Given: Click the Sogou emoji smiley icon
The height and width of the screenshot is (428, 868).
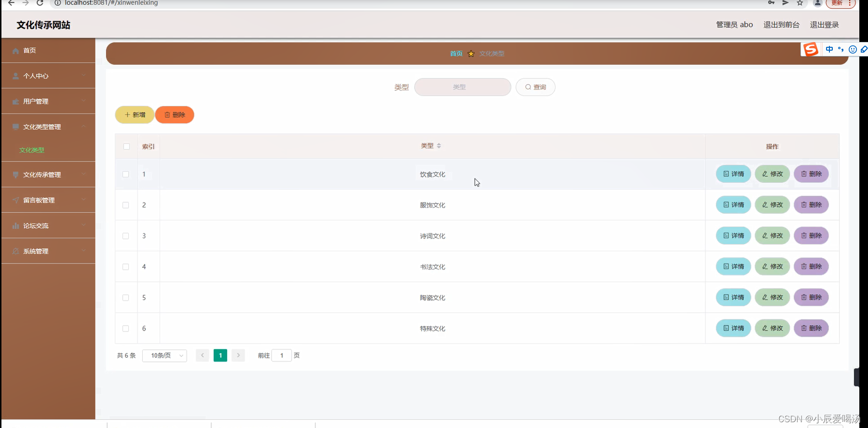Looking at the screenshot, I should tap(853, 49).
